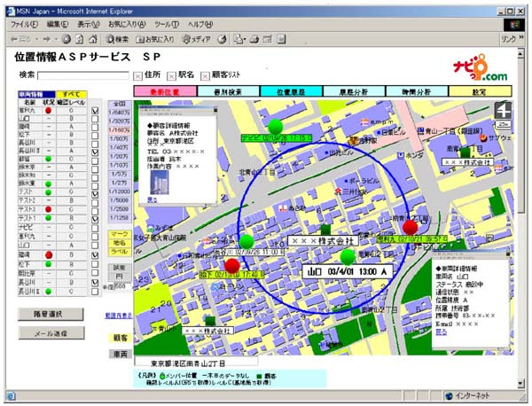The image size is (532, 406).
Task: Check the checkbox for ナビビ row
Action: click(x=95, y=229)
